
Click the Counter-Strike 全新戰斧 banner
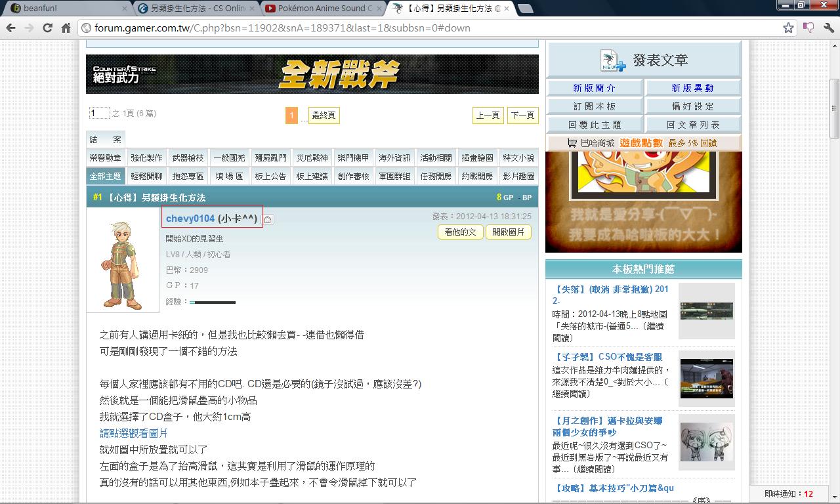pos(312,74)
